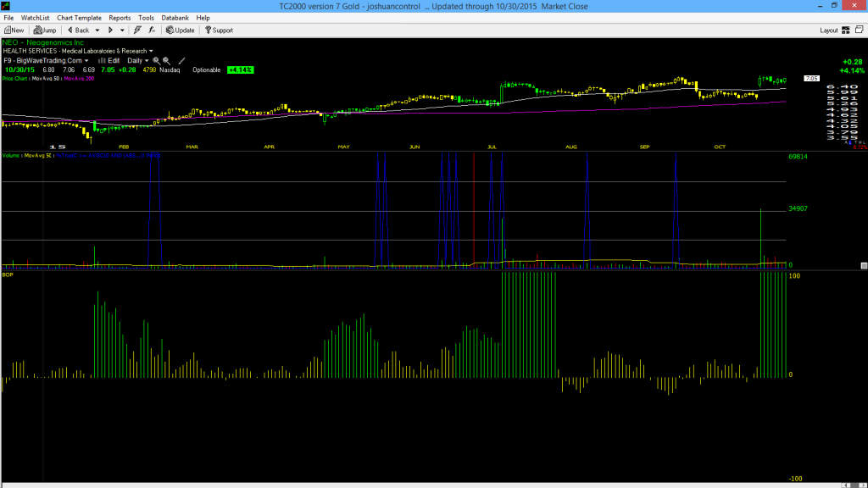Click the BOP indicator label
Screen dimensions: 868x488
[8, 274]
